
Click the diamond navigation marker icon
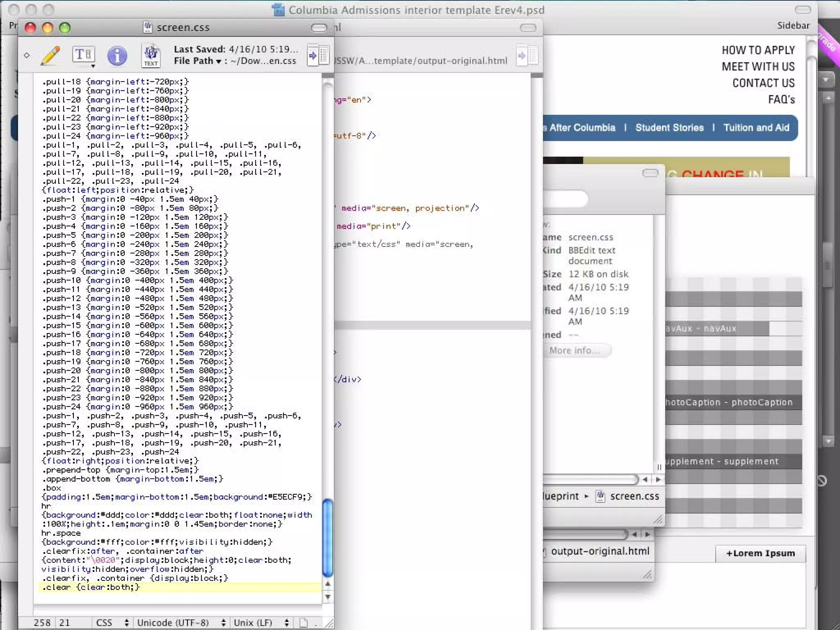point(27,55)
